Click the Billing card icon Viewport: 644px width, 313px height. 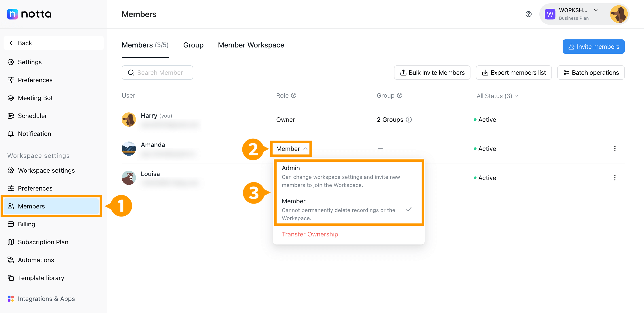click(11, 224)
